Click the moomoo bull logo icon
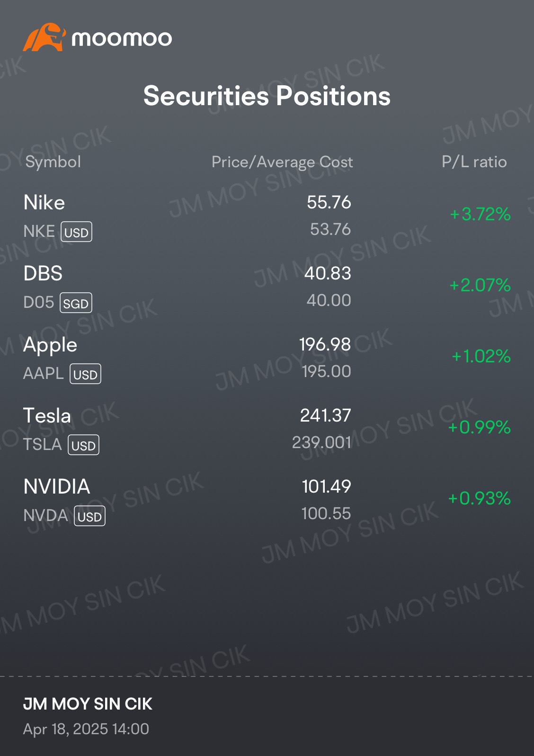This screenshot has width=534, height=756. pos(44,37)
